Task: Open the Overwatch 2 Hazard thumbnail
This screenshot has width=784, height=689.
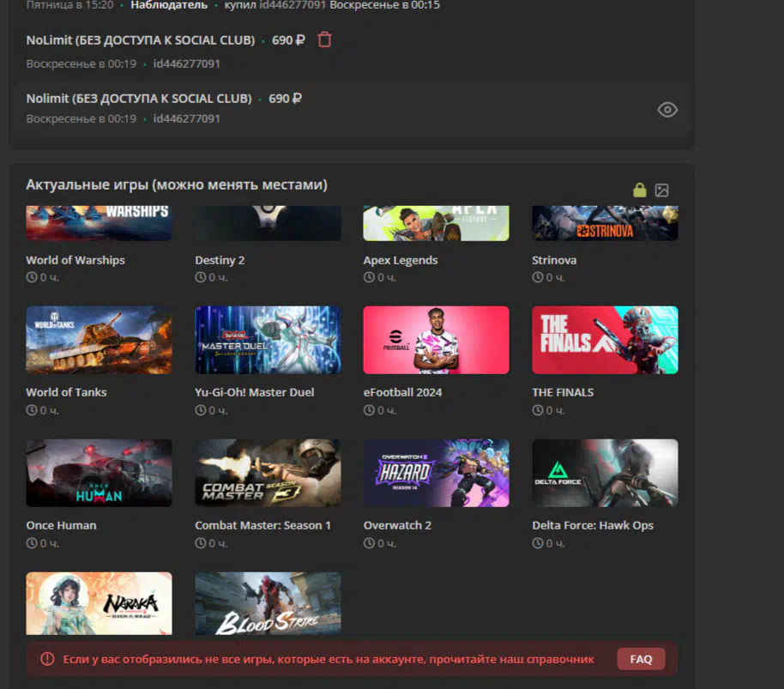Action: 436,473
